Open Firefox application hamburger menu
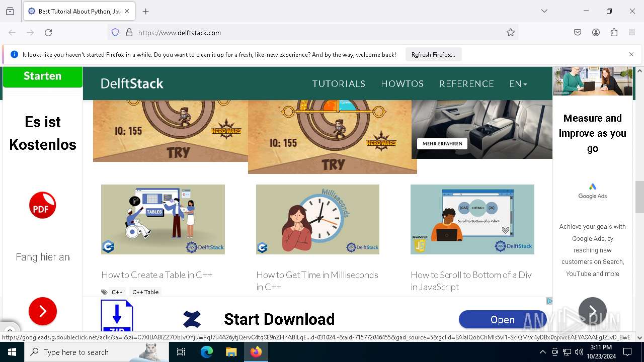 [x=632, y=33]
